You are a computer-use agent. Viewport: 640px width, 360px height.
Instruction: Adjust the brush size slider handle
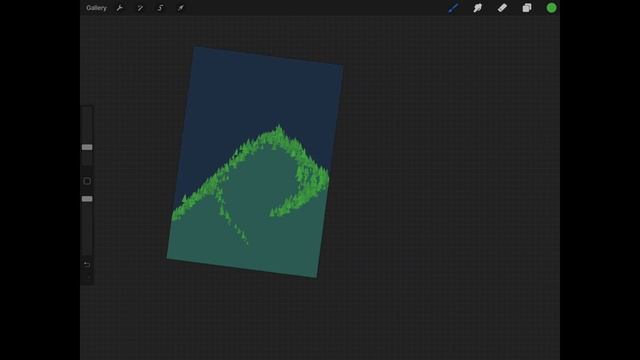pos(87,147)
